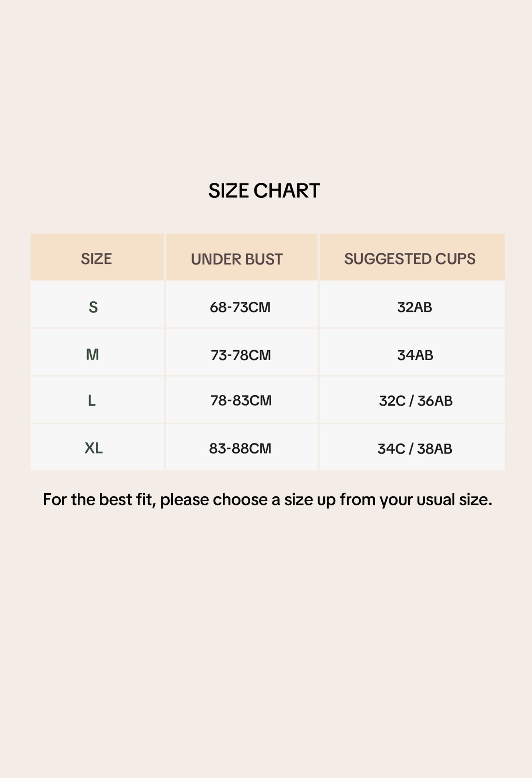Click the 68-73CM under bust cell

click(x=240, y=307)
